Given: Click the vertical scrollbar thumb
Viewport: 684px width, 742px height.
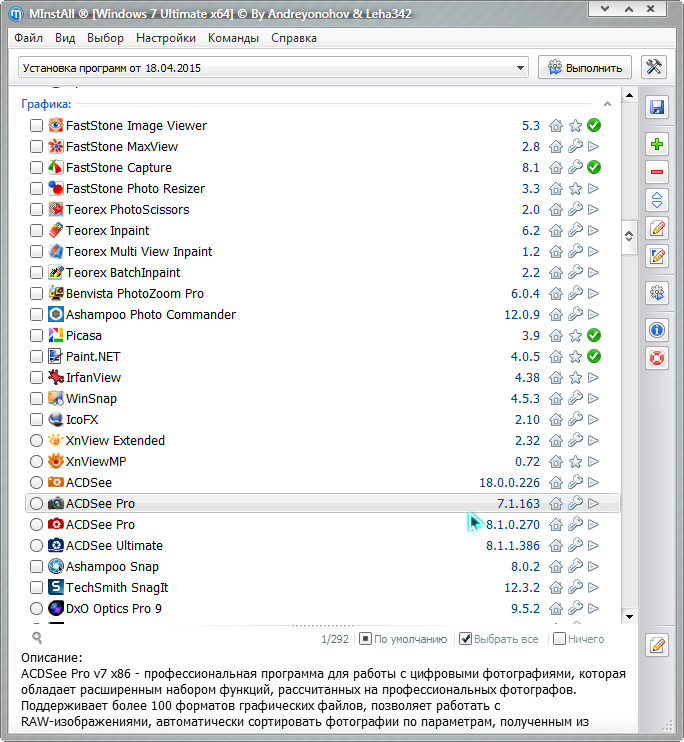Looking at the screenshot, I should tap(629, 236).
